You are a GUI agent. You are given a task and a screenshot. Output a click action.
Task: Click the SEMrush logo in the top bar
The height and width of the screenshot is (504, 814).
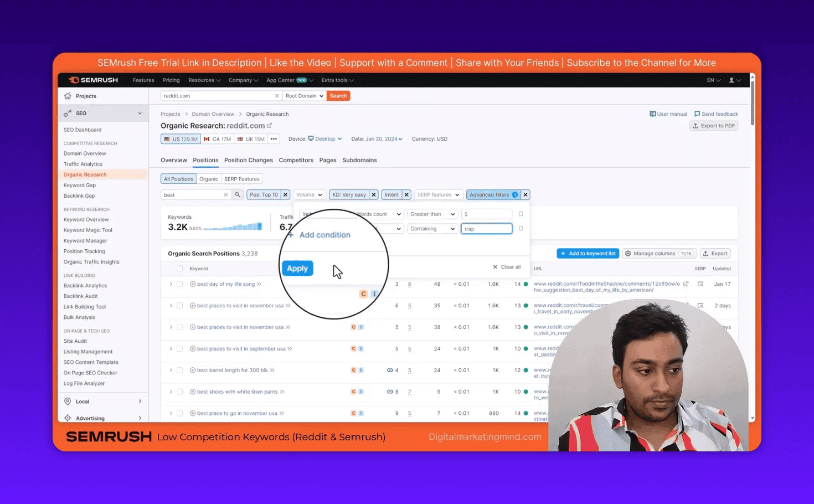click(x=92, y=79)
